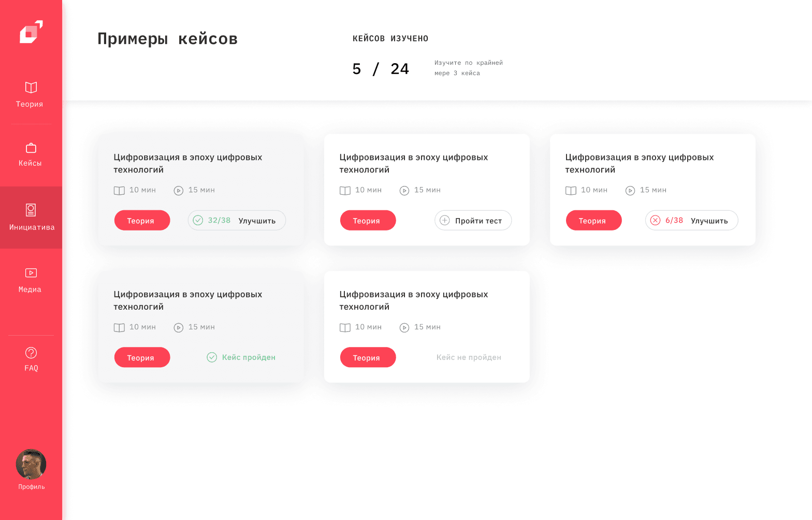Open the Медиа play icon in the sidebar
The width and height of the screenshot is (812, 520).
click(x=31, y=273)
